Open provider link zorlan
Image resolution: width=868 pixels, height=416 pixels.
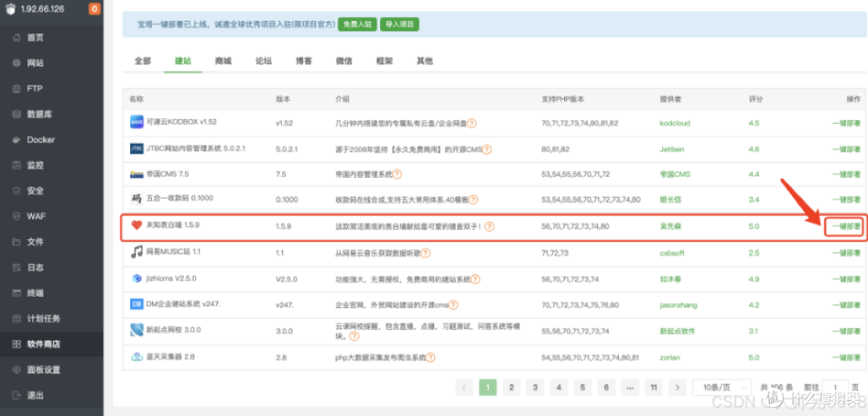click(669, 358)
